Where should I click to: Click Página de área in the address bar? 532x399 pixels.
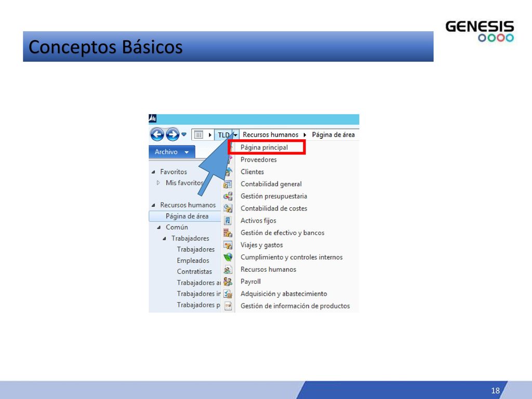point(333,135)
